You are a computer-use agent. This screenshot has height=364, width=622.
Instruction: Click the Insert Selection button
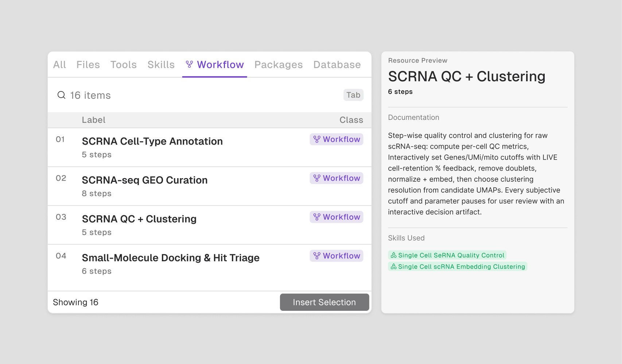pyautogui.click(x=324, y=302)
